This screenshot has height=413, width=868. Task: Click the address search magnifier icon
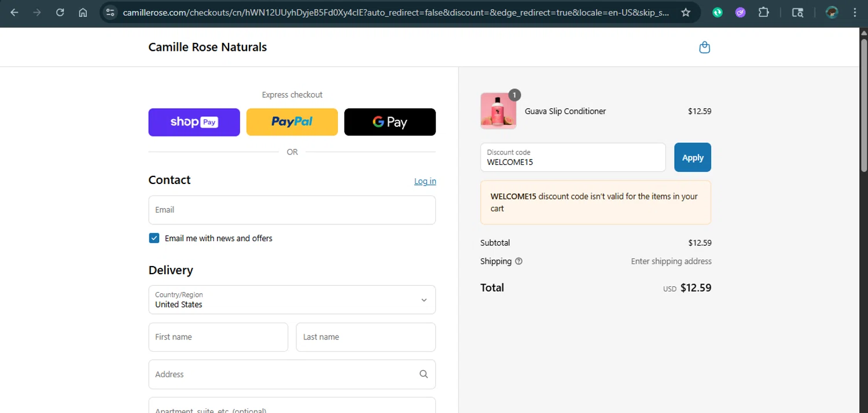[x=424, y=374]
